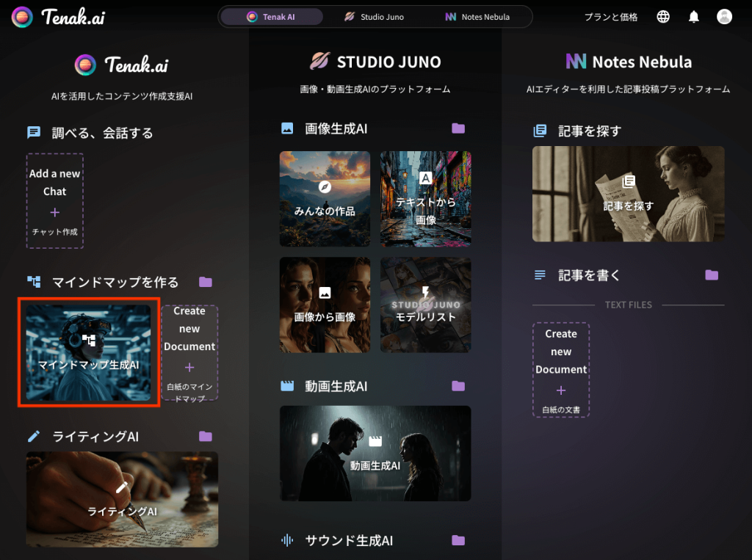Open the マインドマップ生成AI thumbnail
Viewport: 752px width, 560px height.
click(88, 352)
